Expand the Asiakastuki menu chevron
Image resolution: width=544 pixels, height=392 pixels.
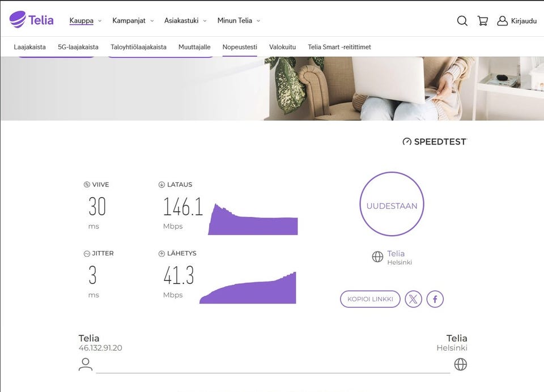[205, 21]
